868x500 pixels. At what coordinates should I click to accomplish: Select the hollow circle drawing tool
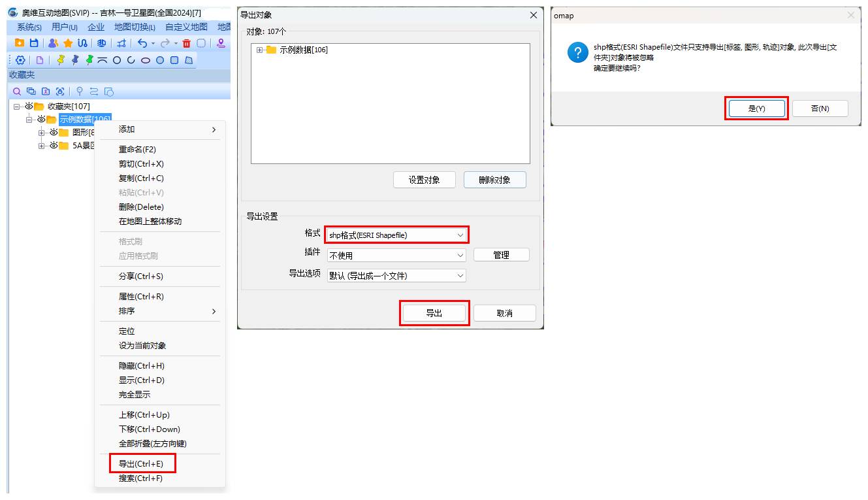(117, 60)
